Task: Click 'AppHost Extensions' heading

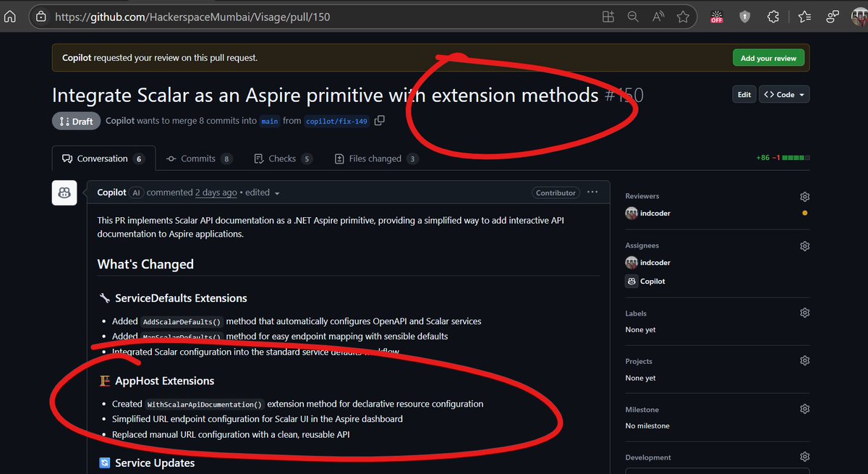Action: coord(165,381)
